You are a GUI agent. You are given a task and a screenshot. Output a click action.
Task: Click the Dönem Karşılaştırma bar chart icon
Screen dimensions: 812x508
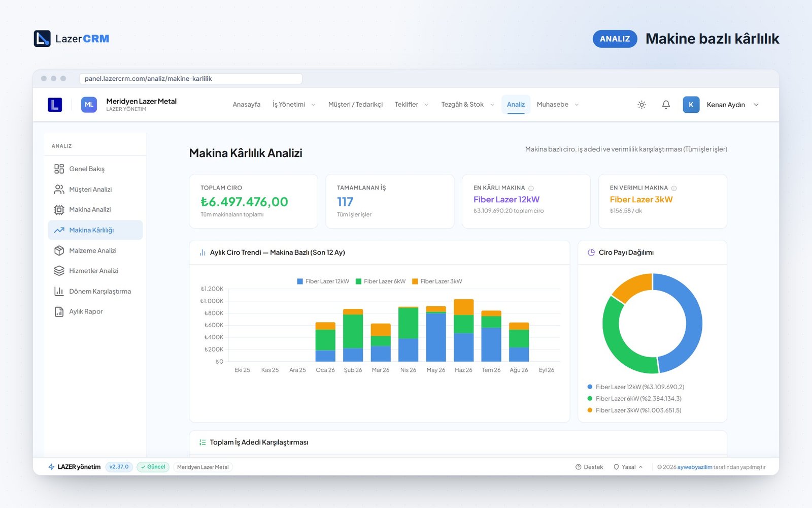(x=59, y=291)
